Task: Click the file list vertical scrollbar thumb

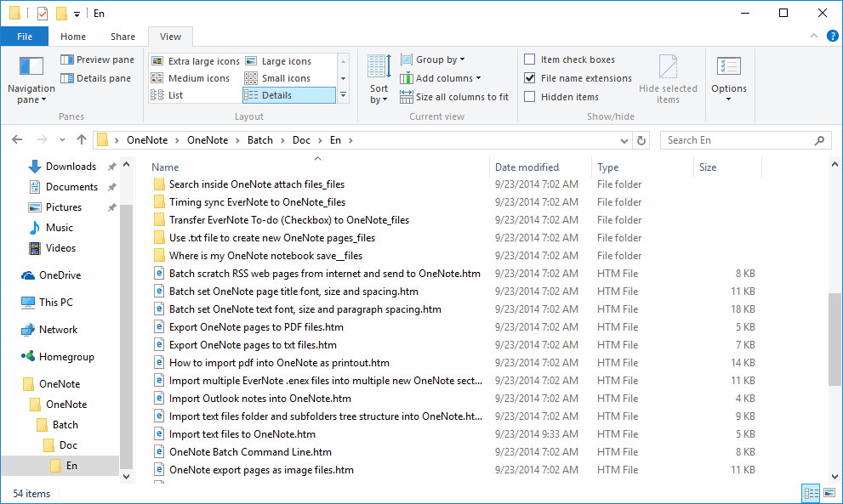Action: click(x=834, y=339)
